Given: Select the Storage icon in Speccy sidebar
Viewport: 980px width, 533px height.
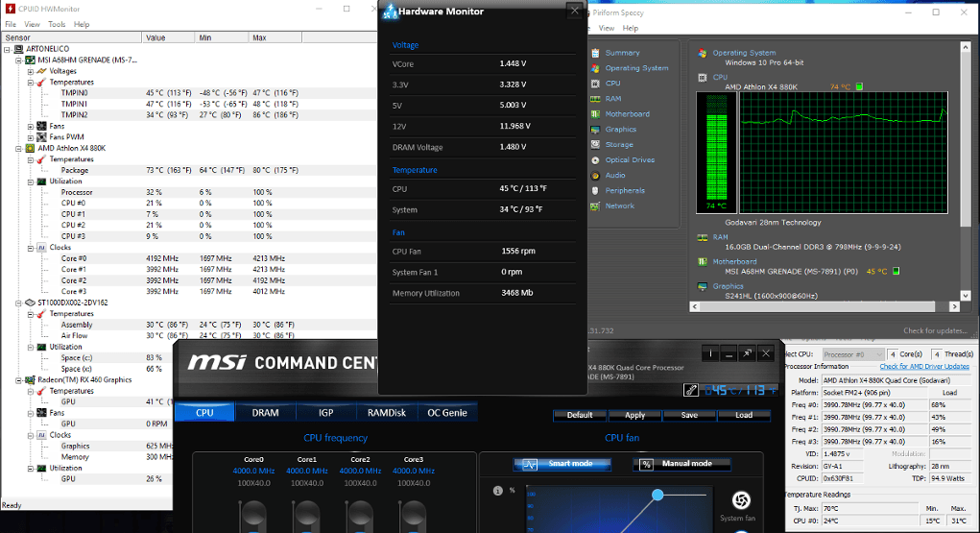Looking at the screenshot, I should [x=595, y=144].
